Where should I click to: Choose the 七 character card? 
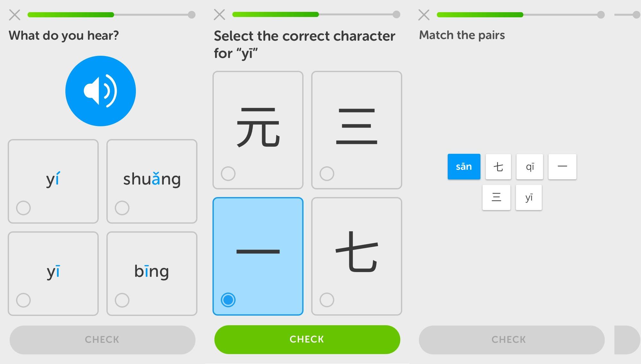[x=357, y=255]
